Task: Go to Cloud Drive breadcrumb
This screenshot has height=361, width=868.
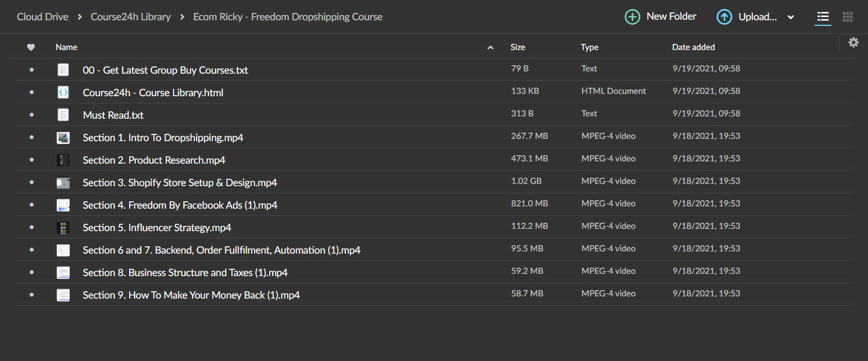Action: 43,17
